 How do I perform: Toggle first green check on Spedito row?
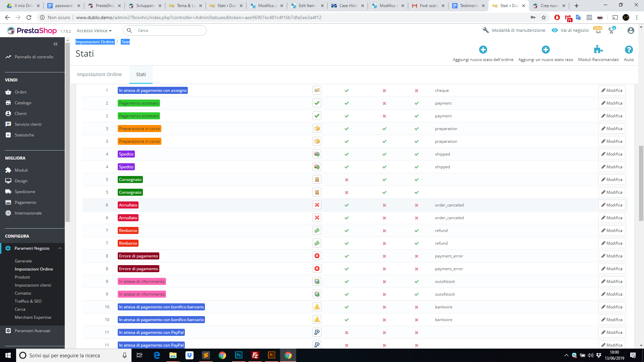[346, 154]
